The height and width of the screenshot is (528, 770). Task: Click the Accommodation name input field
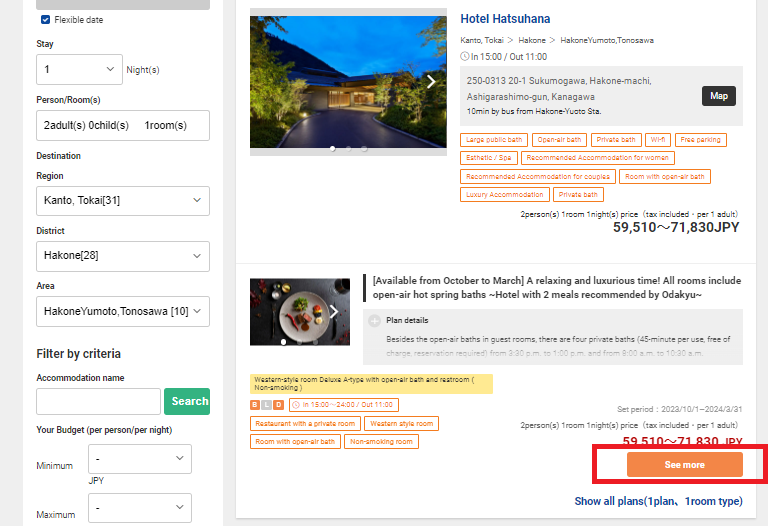click(98, 401)
